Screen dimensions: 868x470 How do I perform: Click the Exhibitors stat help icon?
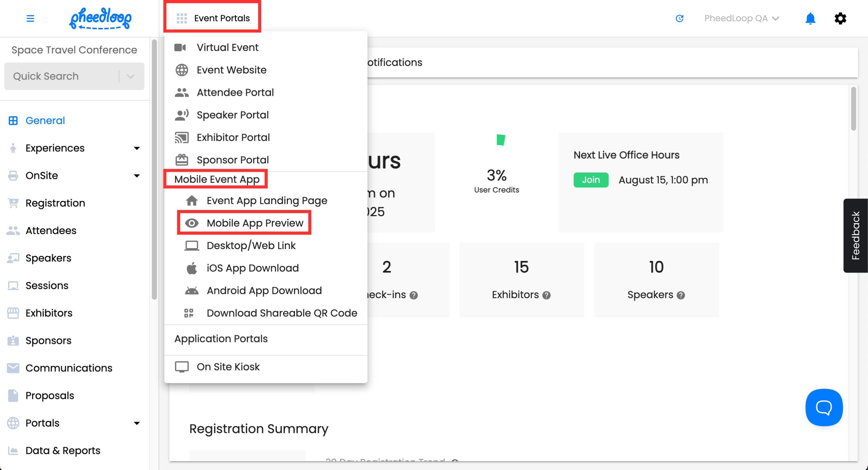coord(546,295)
